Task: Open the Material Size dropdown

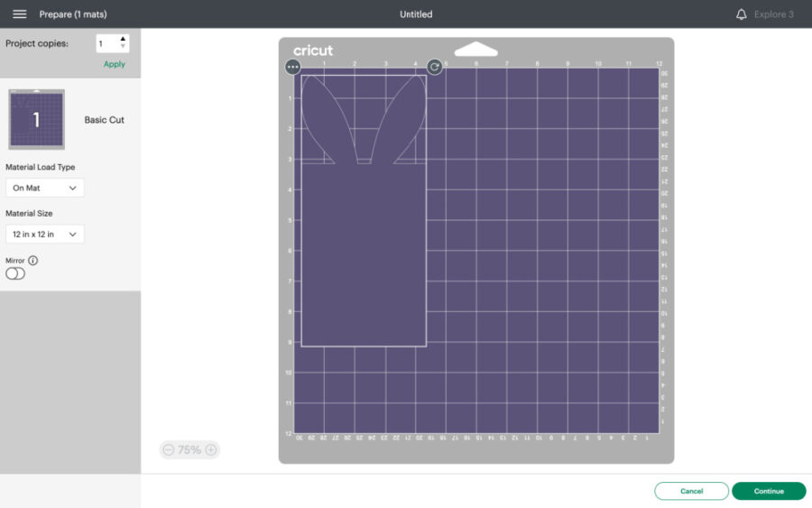Action: 44,235
